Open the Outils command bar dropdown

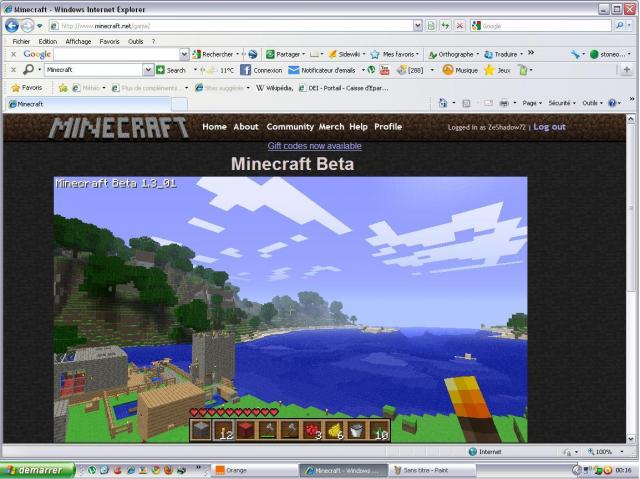coord(592,103)
